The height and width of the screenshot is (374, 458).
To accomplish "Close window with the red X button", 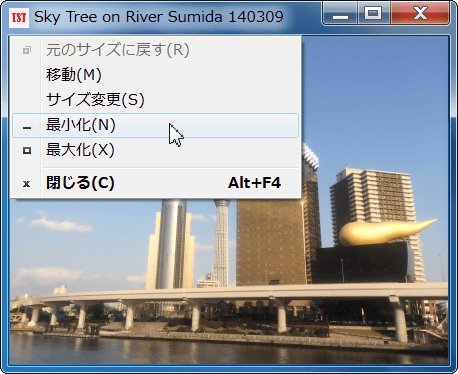I will pos(420,14).
